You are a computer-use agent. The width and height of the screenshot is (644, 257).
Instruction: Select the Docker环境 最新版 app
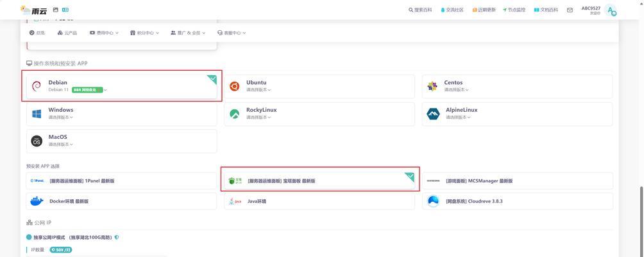(x=122, y=202)
